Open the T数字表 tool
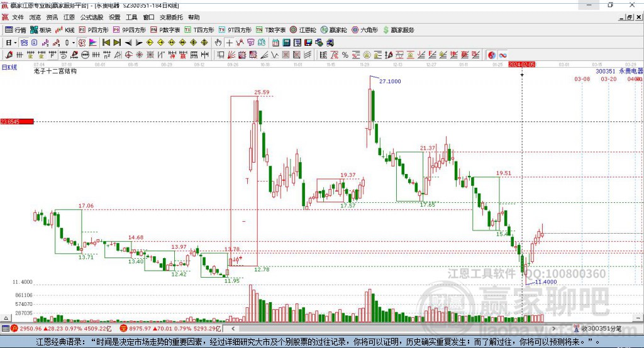This screenshot has height=348, width=644. click(x=270, y=30)
